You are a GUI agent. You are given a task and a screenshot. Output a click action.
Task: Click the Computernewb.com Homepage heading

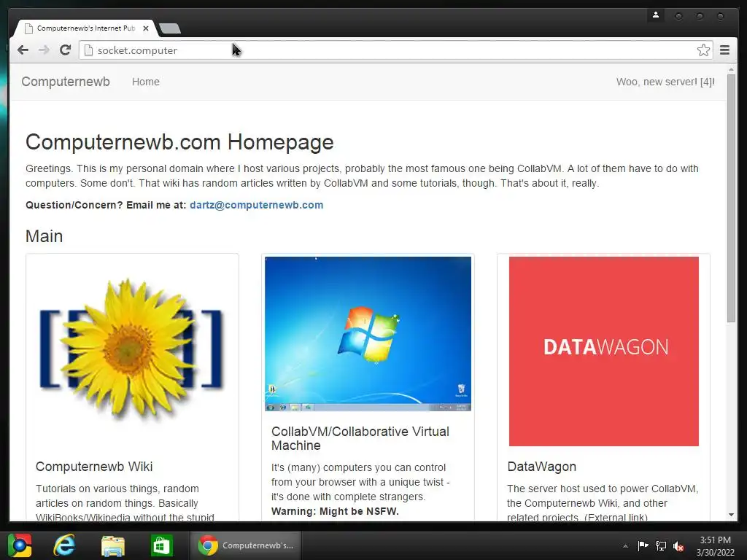coord(179,142)
